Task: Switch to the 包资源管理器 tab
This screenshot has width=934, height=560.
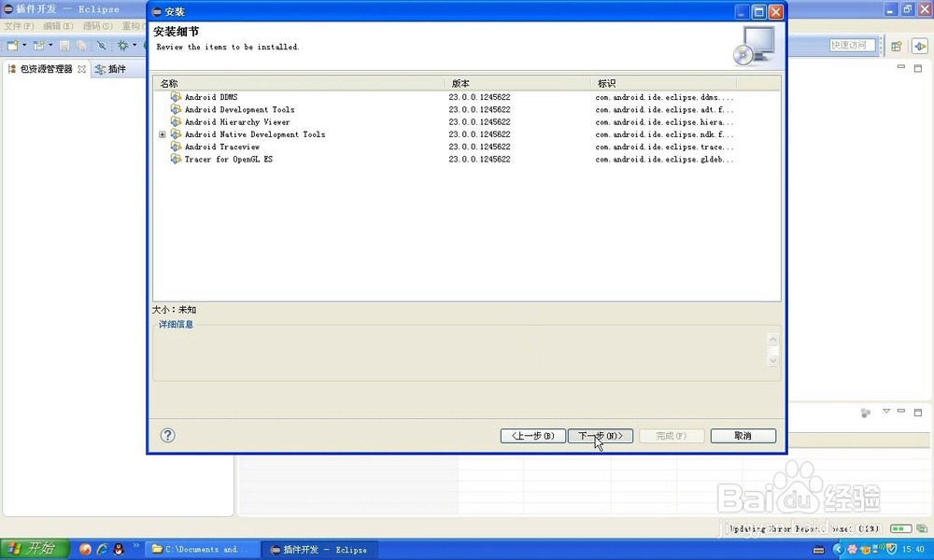Action: coord(46,69)
